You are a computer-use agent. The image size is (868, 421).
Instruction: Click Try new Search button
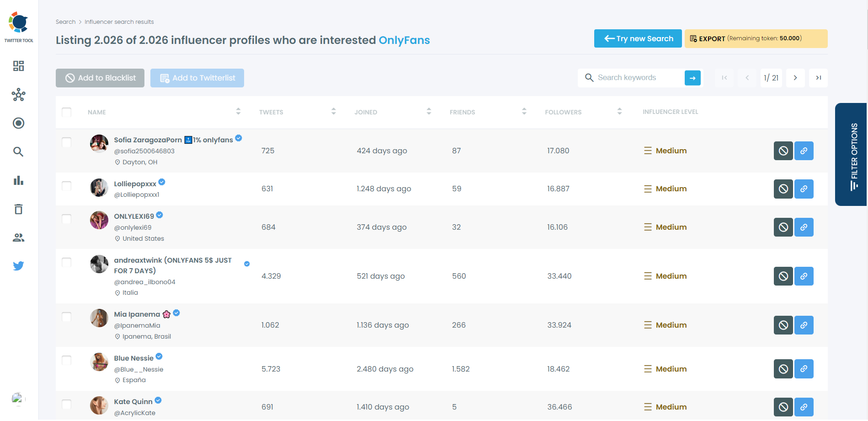tap(638, 38)
